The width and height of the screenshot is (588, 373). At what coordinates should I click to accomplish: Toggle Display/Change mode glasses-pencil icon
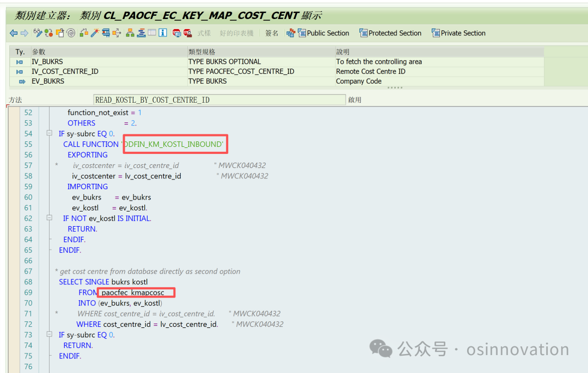point(38,33)
